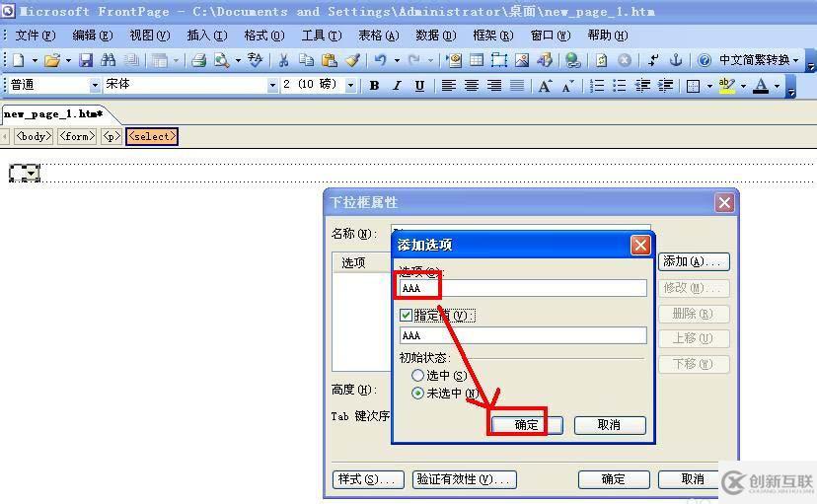Open the highlight color dropdown arrow
Screen dimensions: 817x504
click(x=743, y=86)
